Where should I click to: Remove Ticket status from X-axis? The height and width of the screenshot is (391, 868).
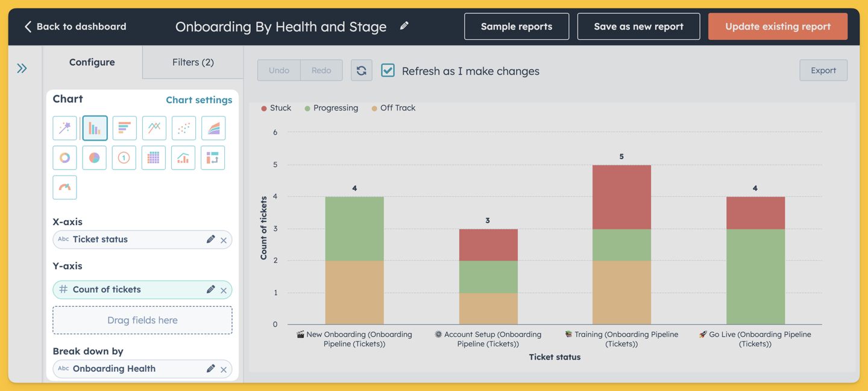pos(224,240)
